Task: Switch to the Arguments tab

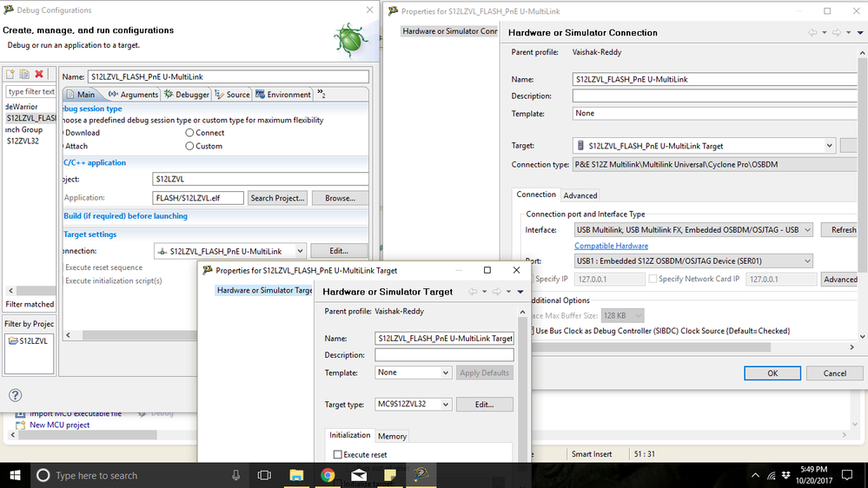Action: click(133, 95)
